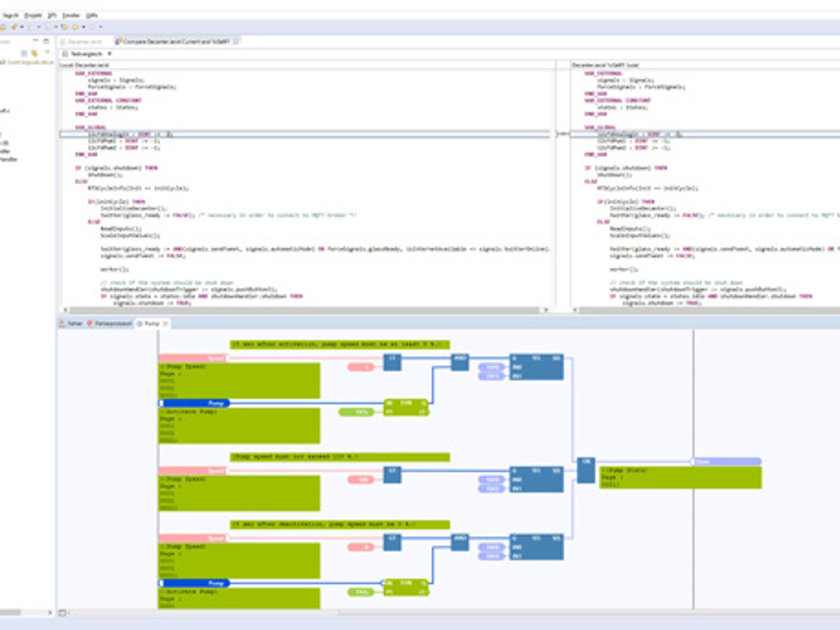Select pink constant feeding first LT block
Screen dimensions: 840x630
[361, 367]
